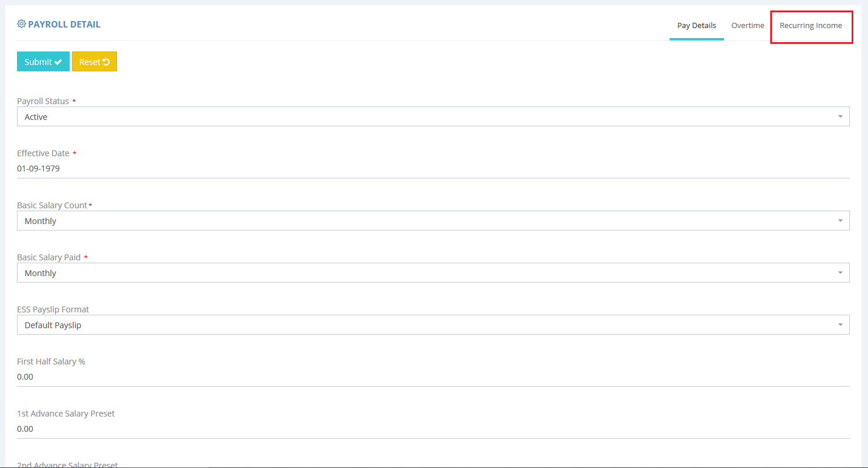This screenshot has height=468, width=868.
Task: Focus the First Half Salary % field
Action: [433, 377]
